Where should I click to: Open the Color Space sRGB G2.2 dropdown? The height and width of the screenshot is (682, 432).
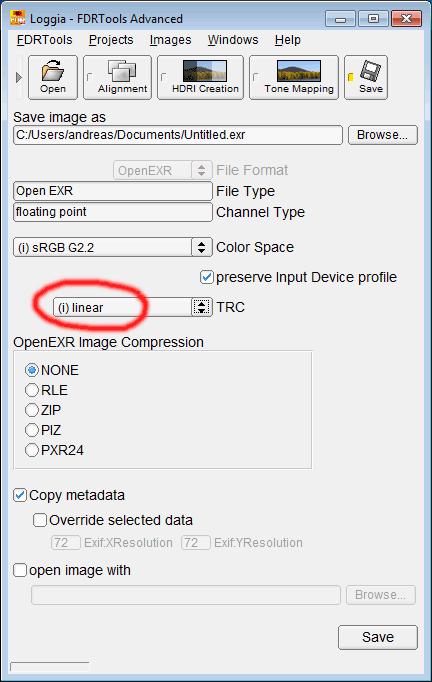click(x=113, y=247)
